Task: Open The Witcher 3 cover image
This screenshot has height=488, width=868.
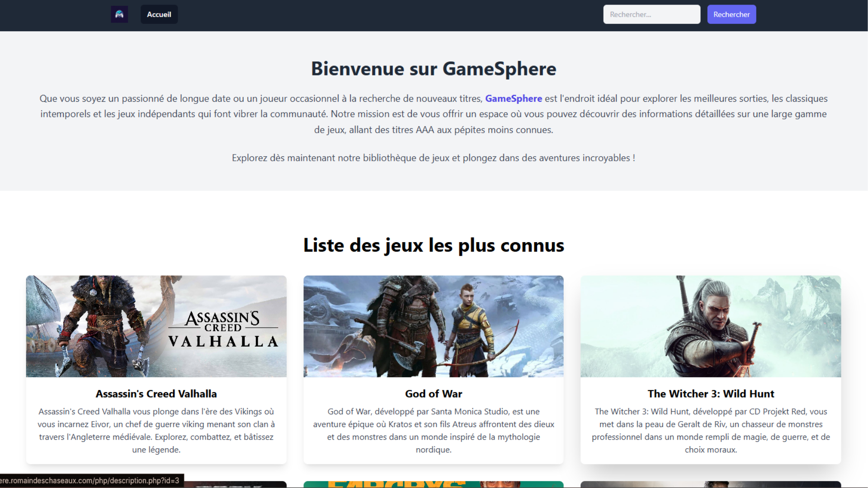Action: point(711,326)
